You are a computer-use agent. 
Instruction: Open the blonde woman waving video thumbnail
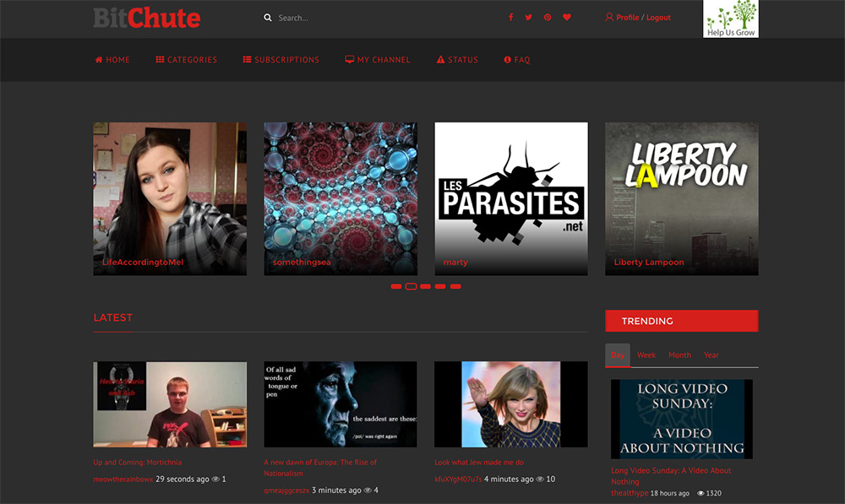pos(511,404)
